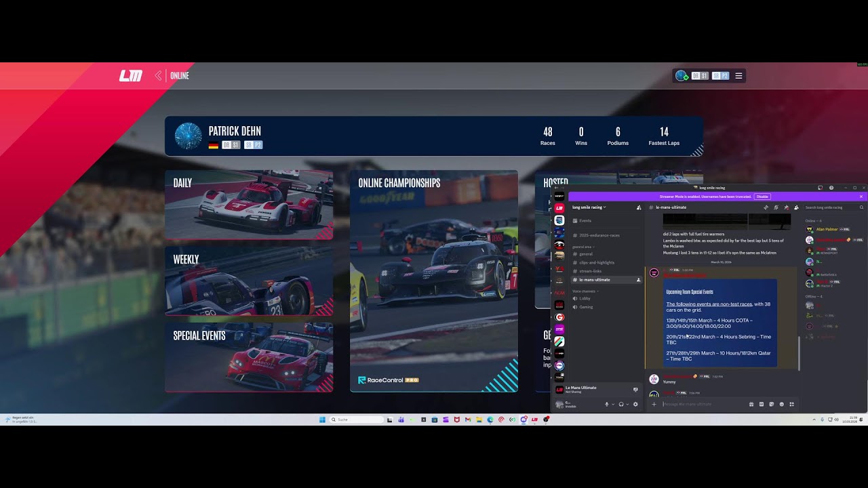Open the SPECIAL EVENTS card
This screenshot has width=868, height=488.
[x=249, y=357]
